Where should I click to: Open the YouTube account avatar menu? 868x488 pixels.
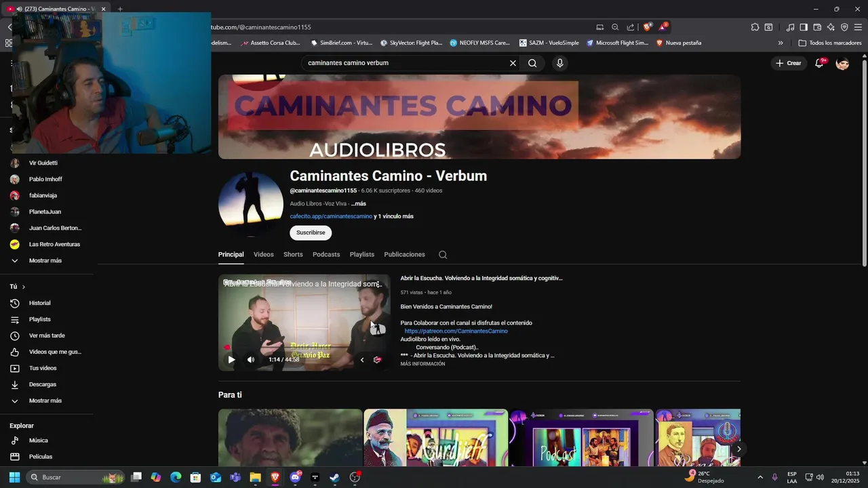842,63
